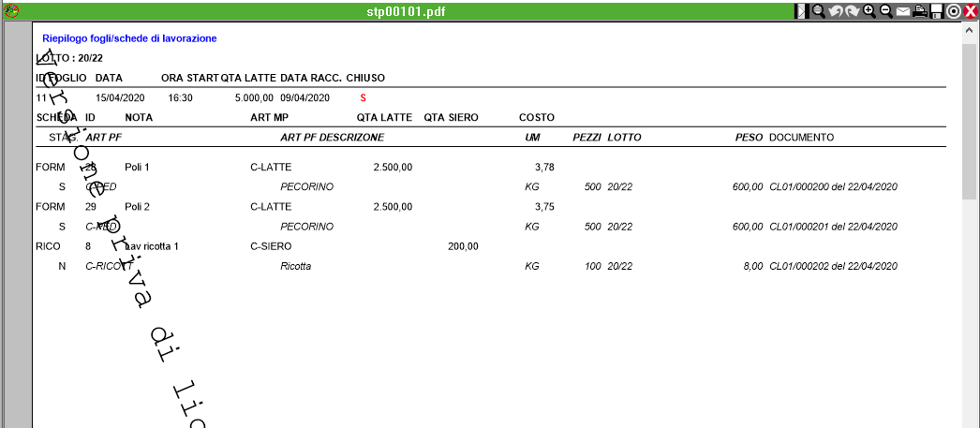The image size is (980, 428).
Task: Click the application logo in the title bar
Action: (x=11, y=11)
